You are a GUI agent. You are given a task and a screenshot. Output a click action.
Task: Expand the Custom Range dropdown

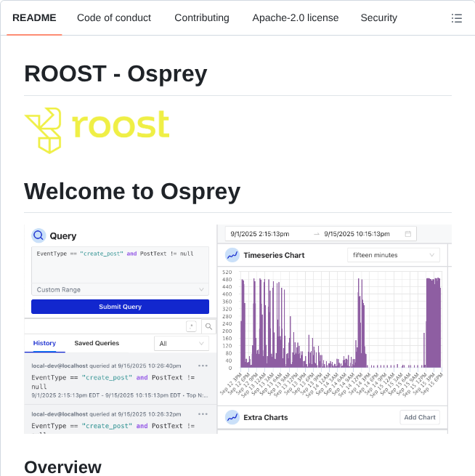click(120, 290)
